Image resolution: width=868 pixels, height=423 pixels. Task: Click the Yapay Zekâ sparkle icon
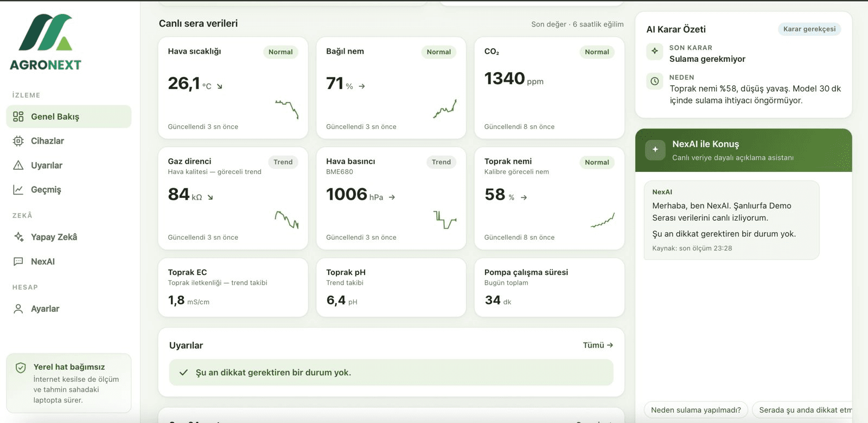[x=18, y=237]
